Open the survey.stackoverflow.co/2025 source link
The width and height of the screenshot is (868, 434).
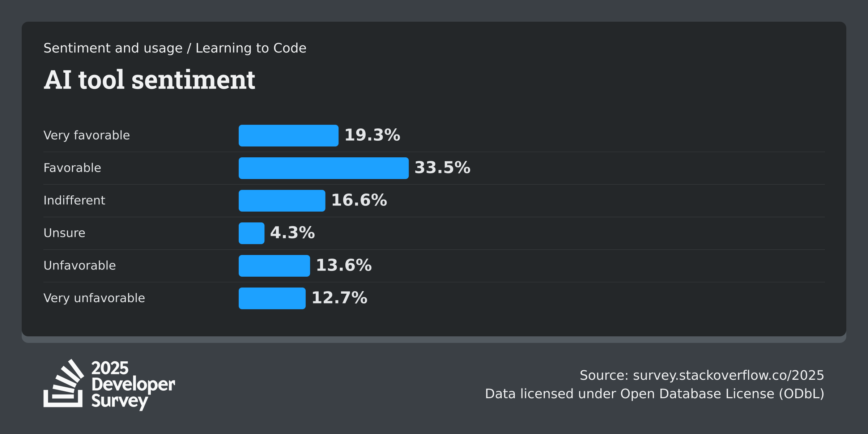tap(728, 375)
